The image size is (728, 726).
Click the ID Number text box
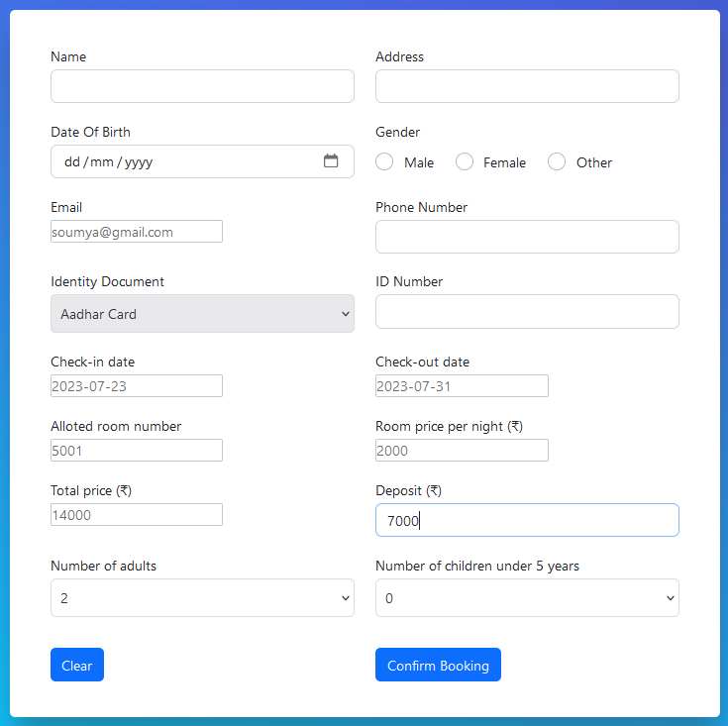527,311
